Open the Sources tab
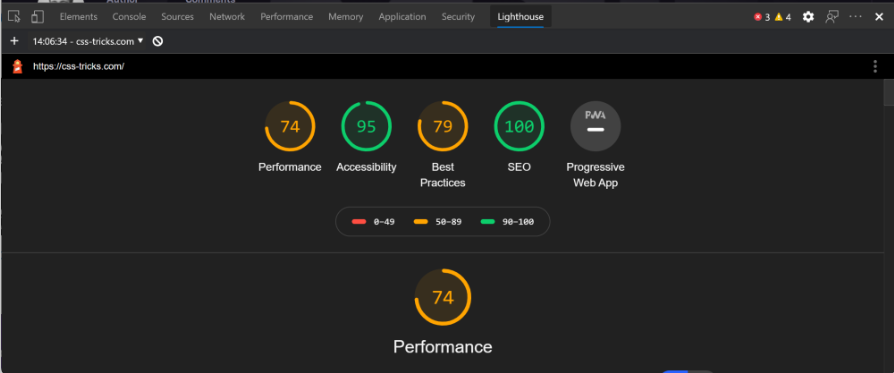 177,17
